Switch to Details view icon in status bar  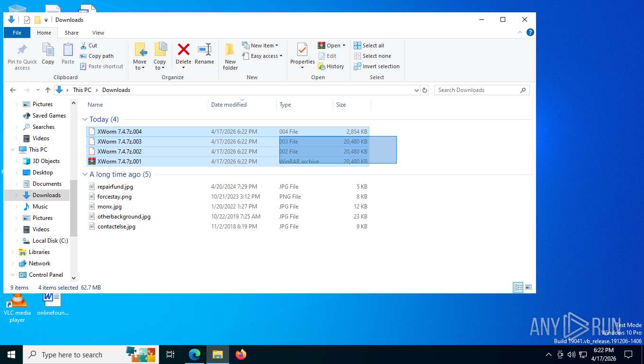(518, 287)
